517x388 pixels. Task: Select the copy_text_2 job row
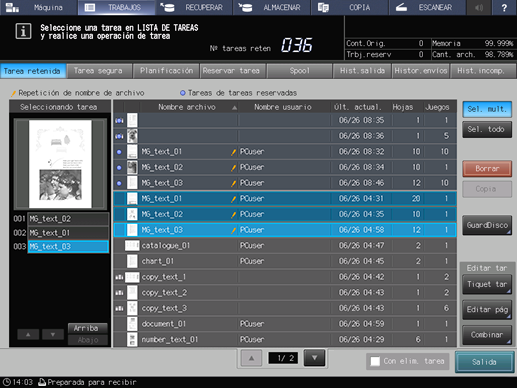click(x=285, y=293)
